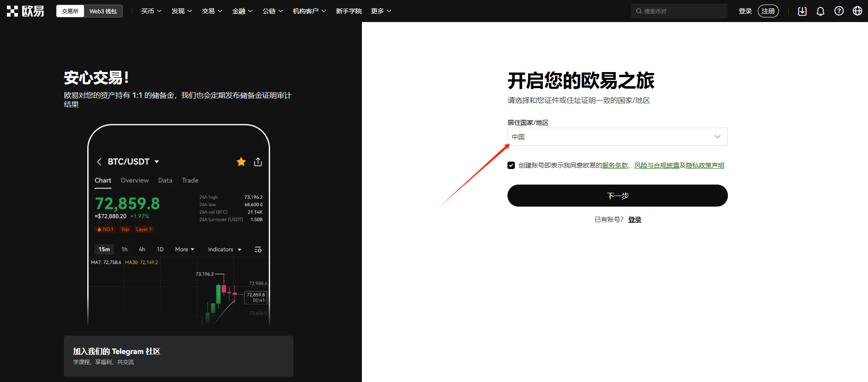Open the 新手学院 menu item
This screenshot has height=382, width=868.
[x=349, y=11]
